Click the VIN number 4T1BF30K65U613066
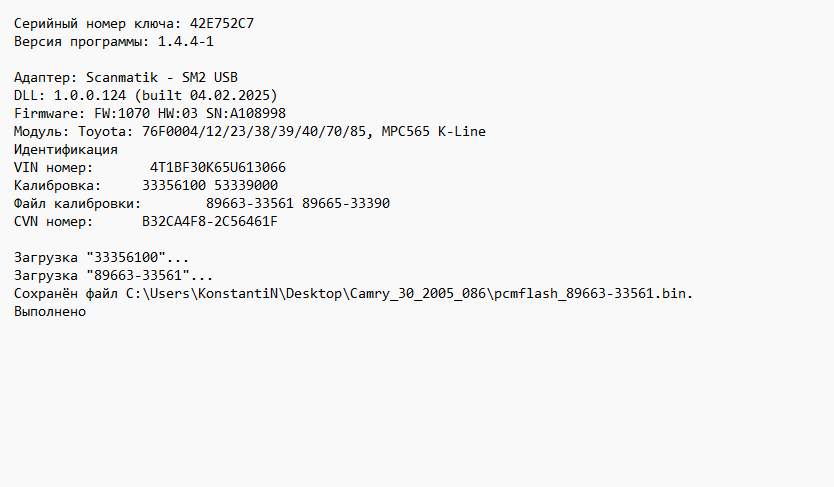The width and height of the screenshot is (834, 487). (218, 167)
